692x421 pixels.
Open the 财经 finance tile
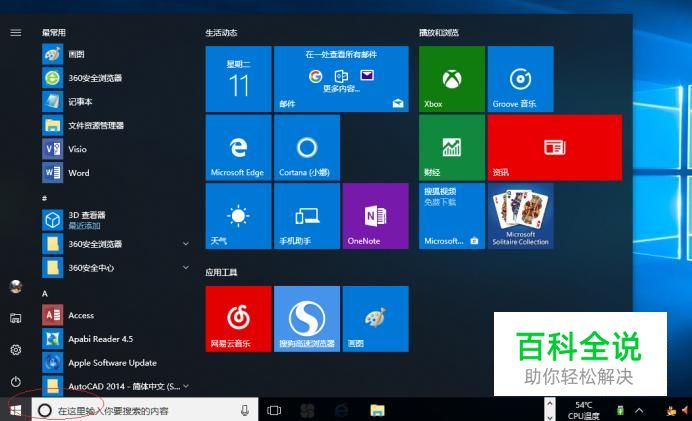(452, 147)
